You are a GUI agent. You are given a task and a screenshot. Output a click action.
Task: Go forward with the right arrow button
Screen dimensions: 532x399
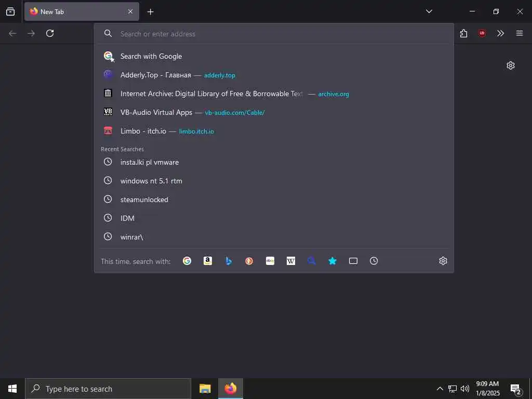pos(31,33)
